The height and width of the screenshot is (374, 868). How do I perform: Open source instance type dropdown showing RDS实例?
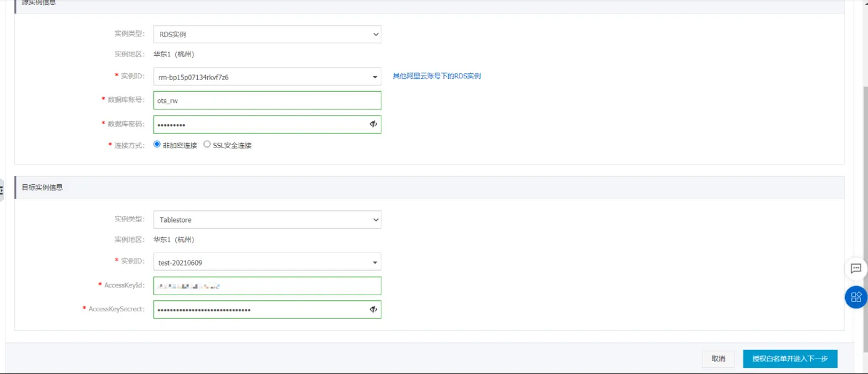pos(267,34)
